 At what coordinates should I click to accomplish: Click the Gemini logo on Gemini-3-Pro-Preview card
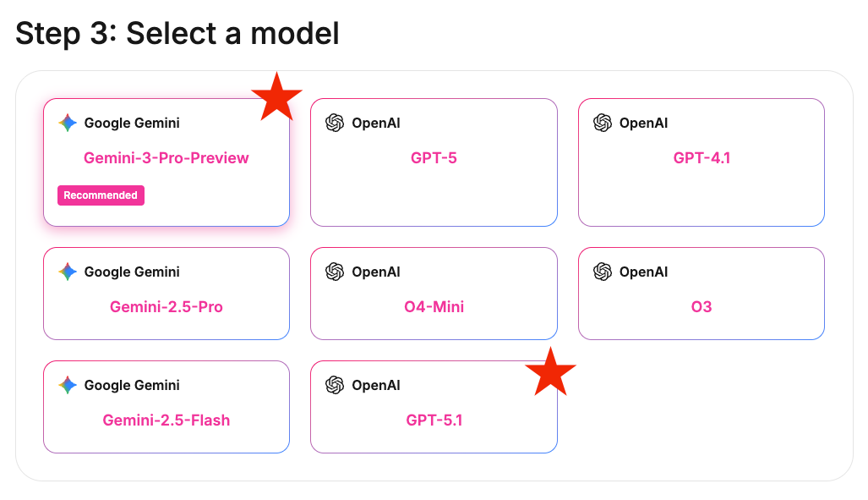tap(68, 123)
